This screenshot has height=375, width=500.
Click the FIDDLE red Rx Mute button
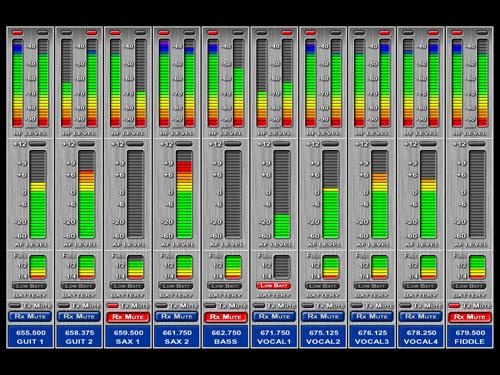pyautogui.click(x=470, y=317)
